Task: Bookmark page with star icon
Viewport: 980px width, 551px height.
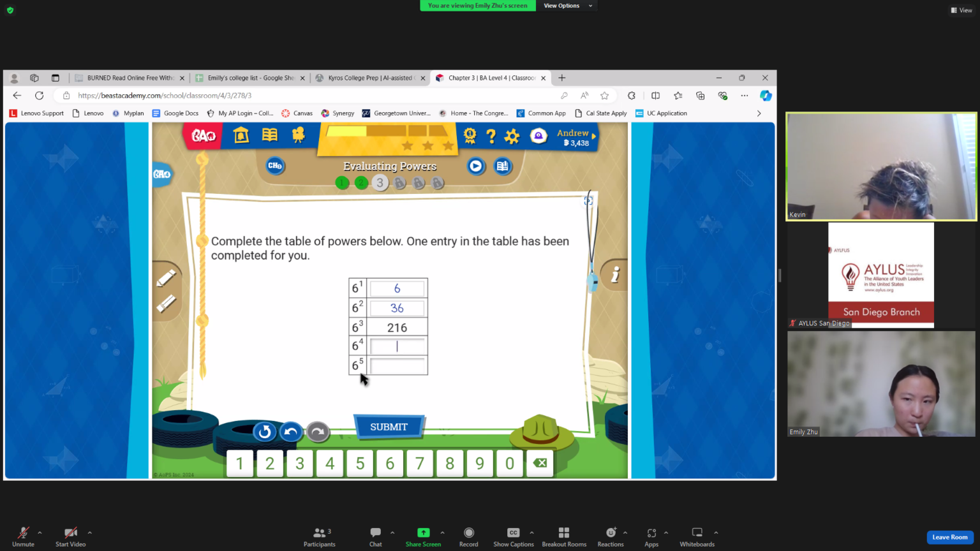Action: [604, 96]
